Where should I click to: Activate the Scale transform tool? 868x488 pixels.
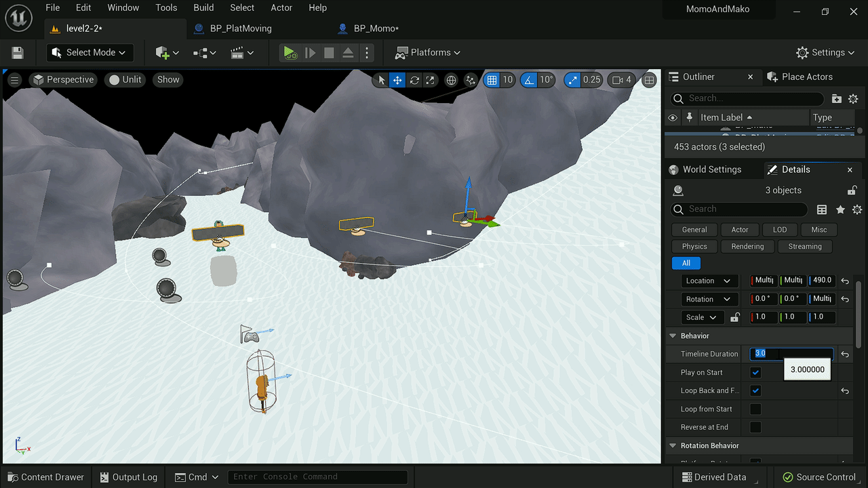[430, 80]
